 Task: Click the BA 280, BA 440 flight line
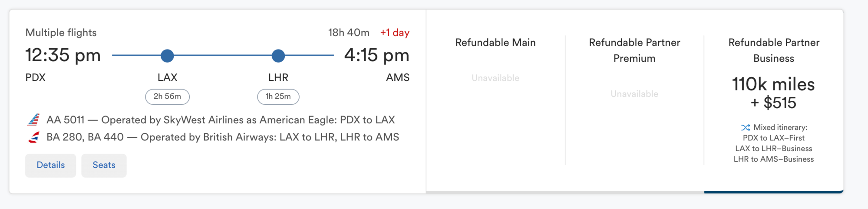coord(222,137)
